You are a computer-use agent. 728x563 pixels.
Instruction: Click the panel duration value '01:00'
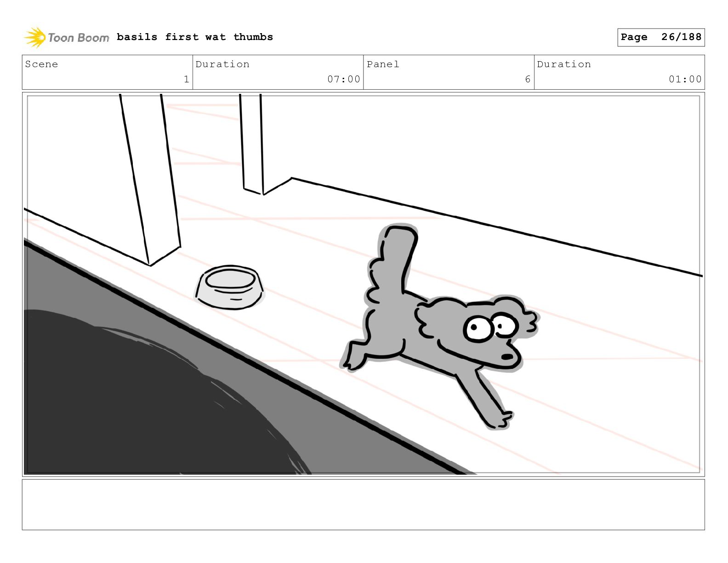(x=685, y=79)
